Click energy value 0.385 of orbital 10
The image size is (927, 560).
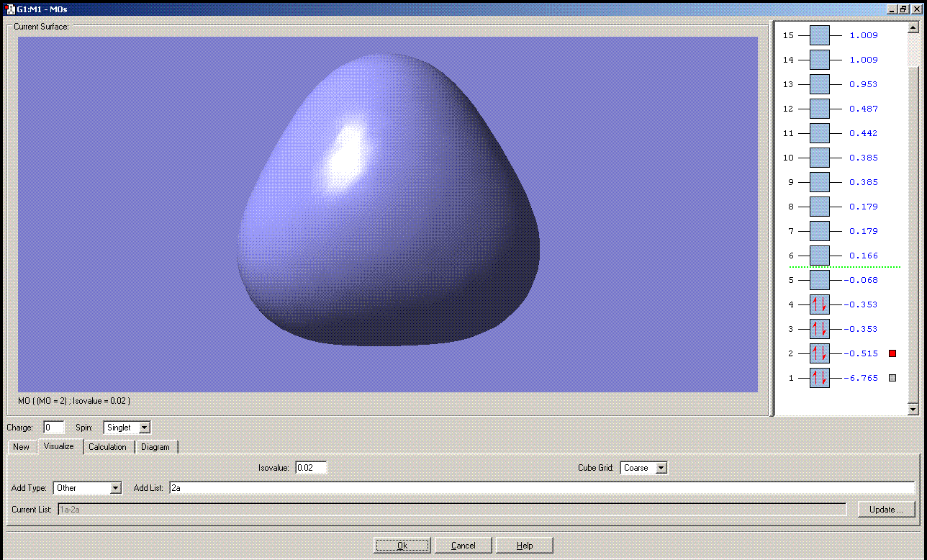[x=864, y=158]
